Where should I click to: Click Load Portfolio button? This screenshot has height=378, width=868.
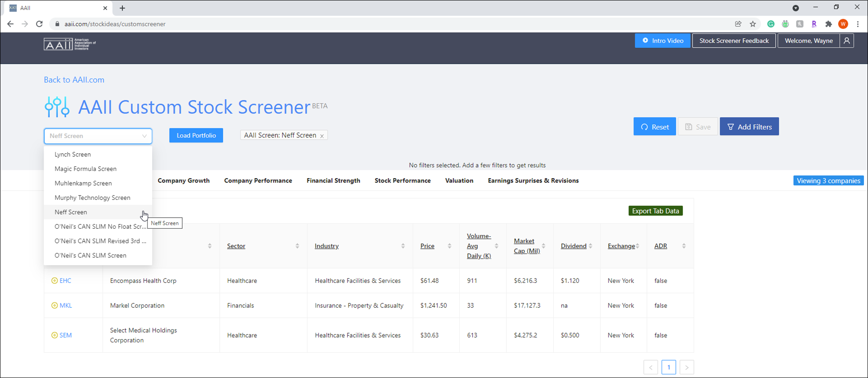coord(196,135)
